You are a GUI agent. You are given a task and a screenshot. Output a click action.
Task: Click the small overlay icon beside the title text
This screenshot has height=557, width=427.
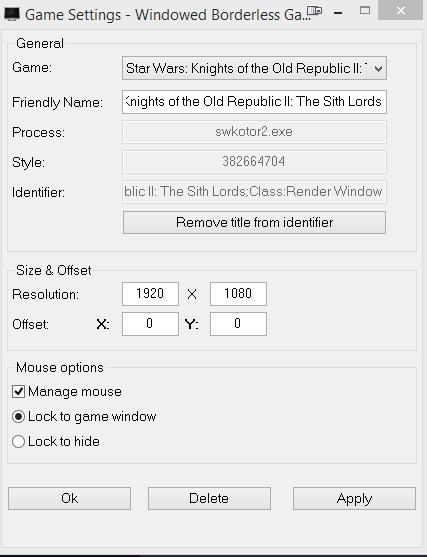(314, 11)
